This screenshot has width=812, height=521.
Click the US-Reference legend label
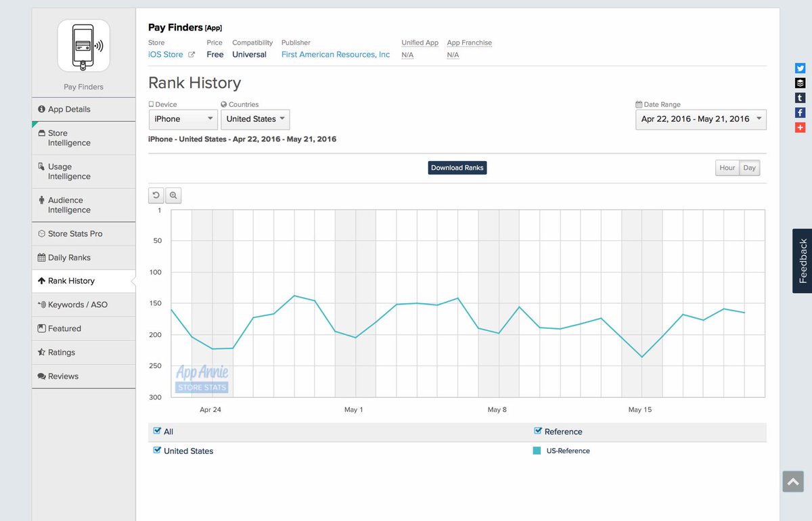(568, 451)
